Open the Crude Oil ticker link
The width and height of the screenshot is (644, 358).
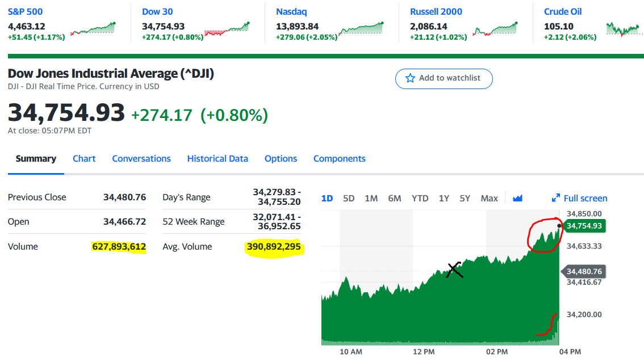pos(563,11)
